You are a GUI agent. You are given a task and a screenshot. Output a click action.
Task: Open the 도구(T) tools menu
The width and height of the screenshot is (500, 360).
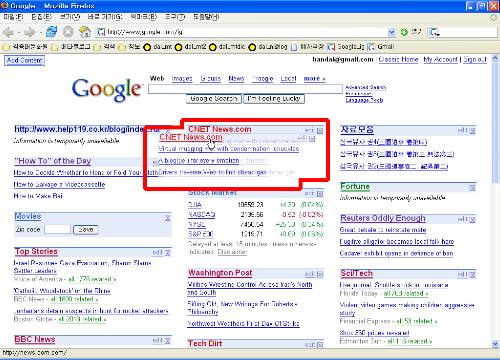(175, 17)
